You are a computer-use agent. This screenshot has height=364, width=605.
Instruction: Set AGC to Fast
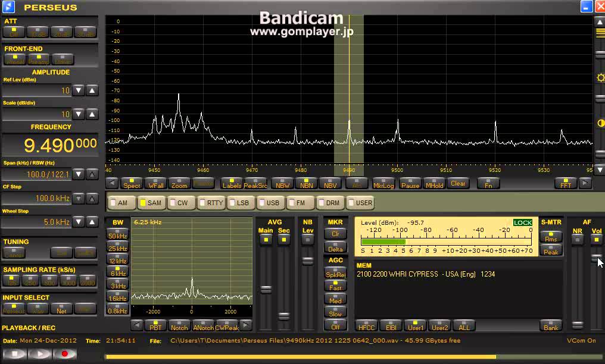(335, 286)
